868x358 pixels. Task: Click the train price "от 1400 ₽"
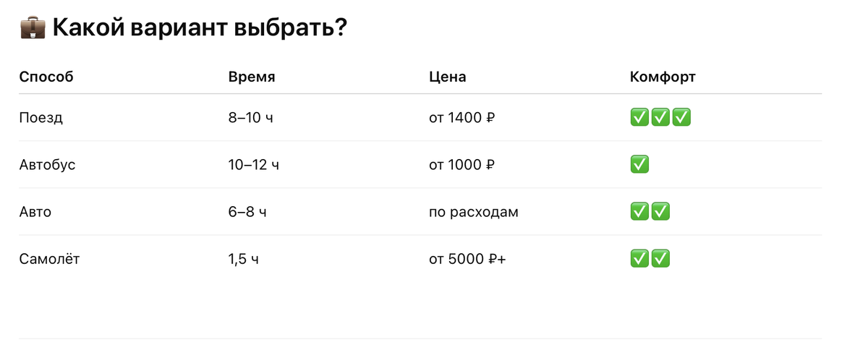coord(462,117)
